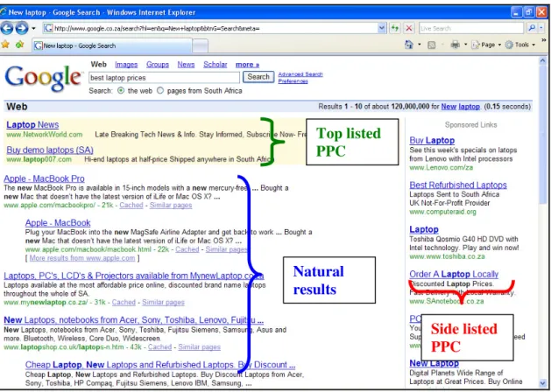Viewport: 551px width, 392px height.
Task: Click the Page document icon
Action: 476,45
